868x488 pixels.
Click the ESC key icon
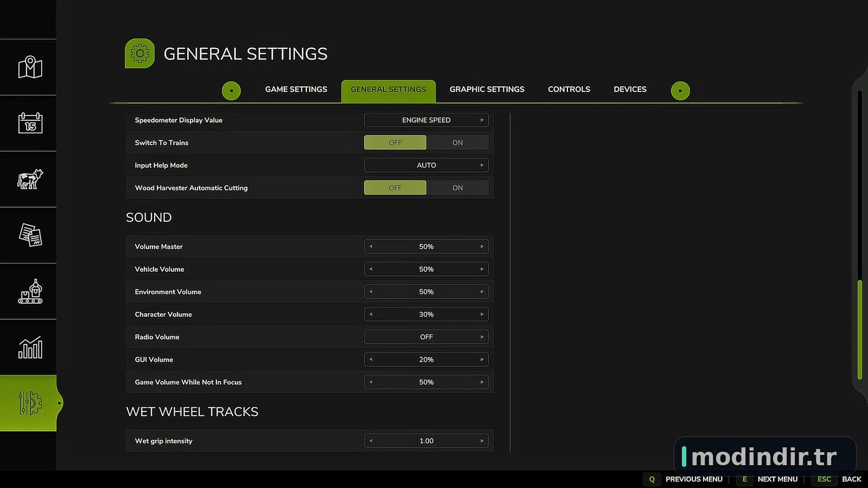(824, 479)
